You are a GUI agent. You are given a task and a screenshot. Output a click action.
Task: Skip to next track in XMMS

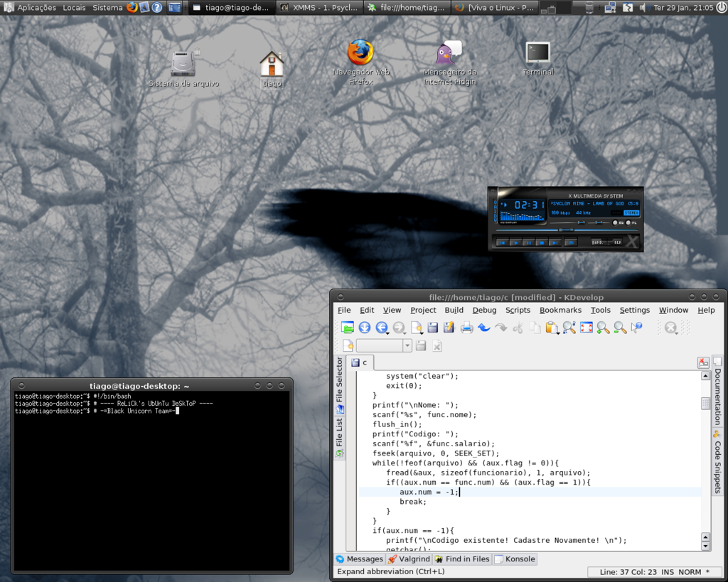coord(555,242)
